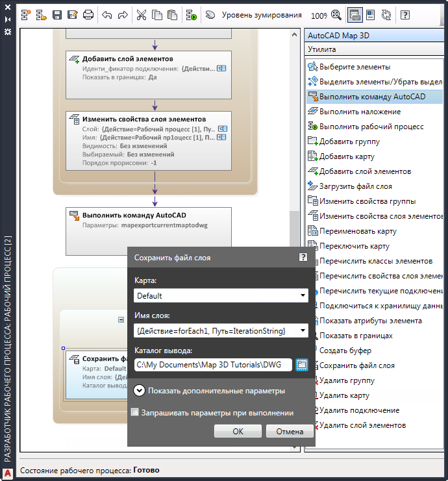
Task: Open connection ID binding icon in Добавить слой
Action: tap(221, 68)
